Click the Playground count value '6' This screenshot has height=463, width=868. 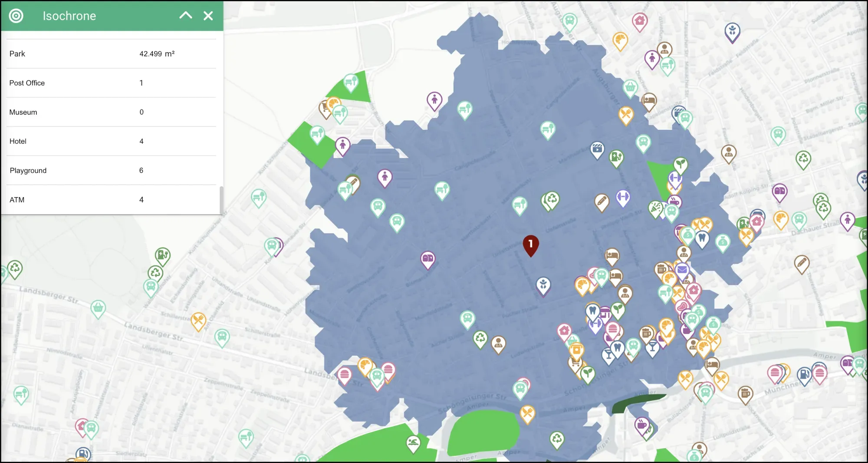point(141,170)
